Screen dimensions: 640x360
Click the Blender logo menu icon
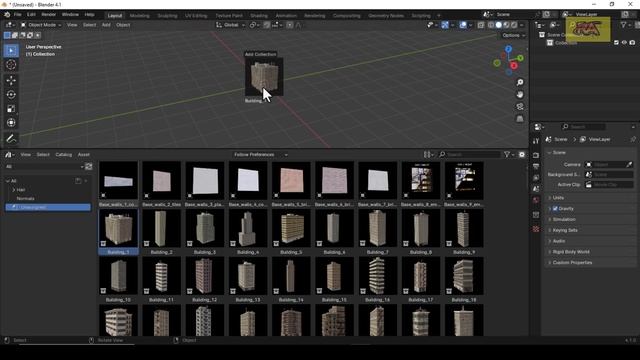coord(7,15)
